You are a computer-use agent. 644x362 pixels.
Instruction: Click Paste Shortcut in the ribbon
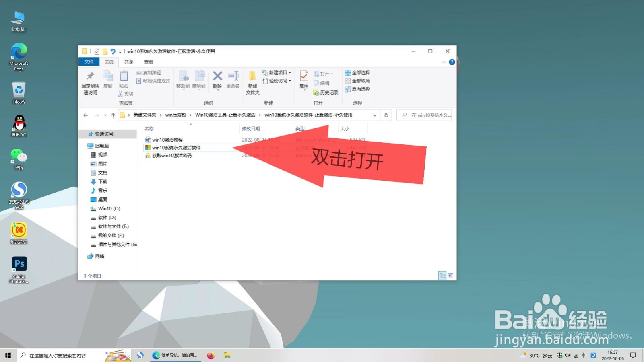coord(153,81)
